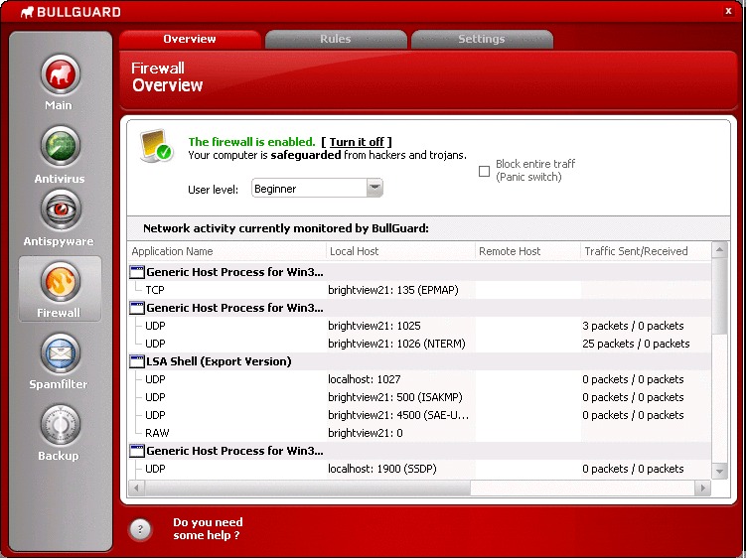Close the BullGuard window
748x560 pixels.
point(728,11)
